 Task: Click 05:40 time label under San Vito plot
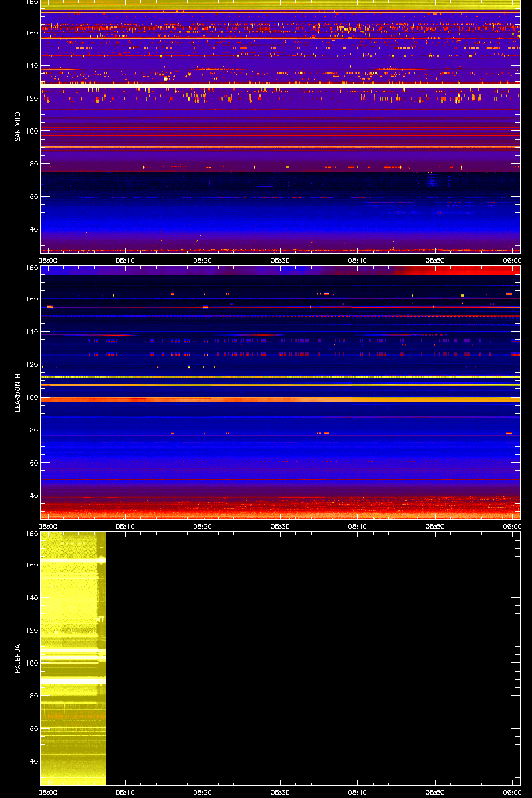pyautogui.click(x=358, y=261)
